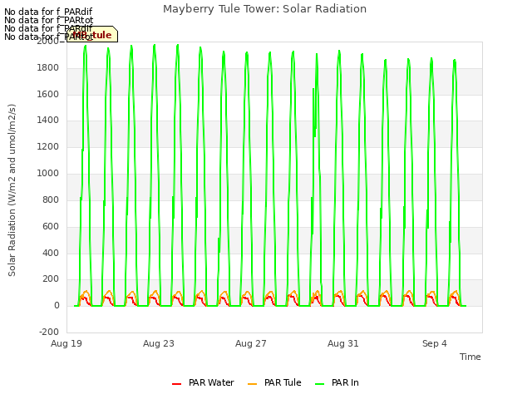Image resolution: width=532 pixels, height=399 pixels.
Task: Click the 1800 y-axis tick label
Action: [48, 68]
